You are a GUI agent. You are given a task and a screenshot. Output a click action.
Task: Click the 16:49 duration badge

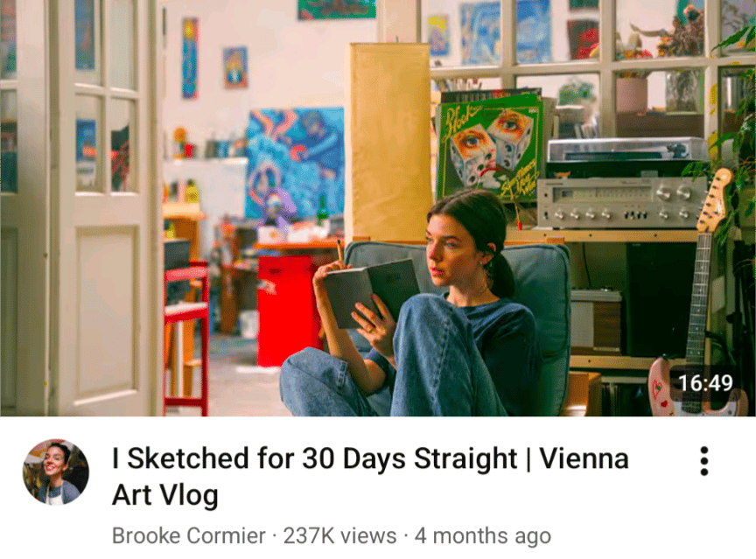click(705, 383)
